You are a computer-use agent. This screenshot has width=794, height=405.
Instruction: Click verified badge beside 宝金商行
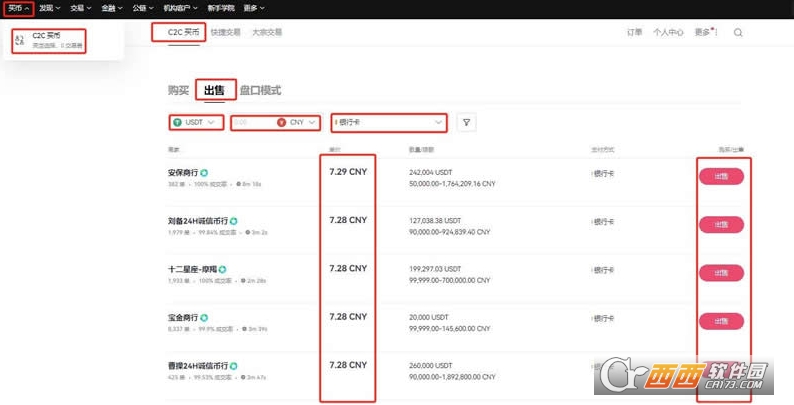coord(204,317)
